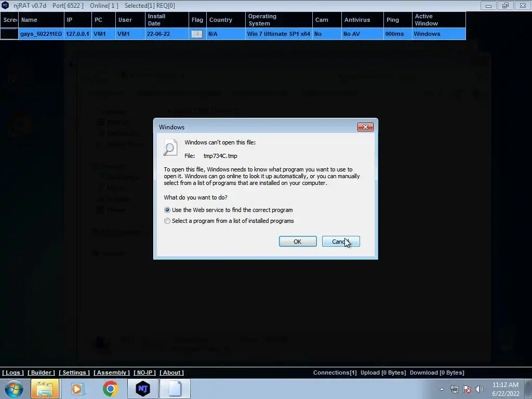Click Win 7 Ultimate SP1 x64 cell
The width and height of the screenshot is (532, 399).
[x=278, y=34]
